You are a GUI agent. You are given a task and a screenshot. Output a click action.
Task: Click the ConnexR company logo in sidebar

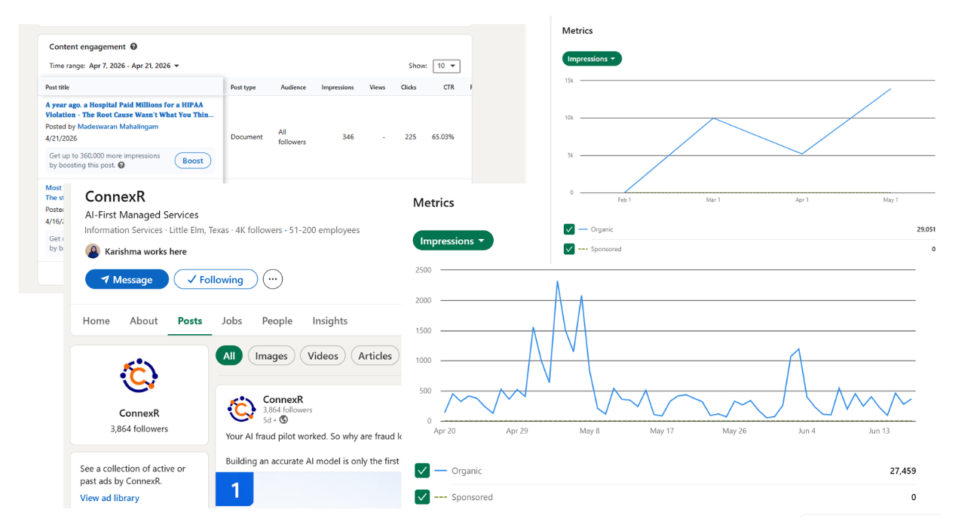pyautogui.click(x=139, y=376)
